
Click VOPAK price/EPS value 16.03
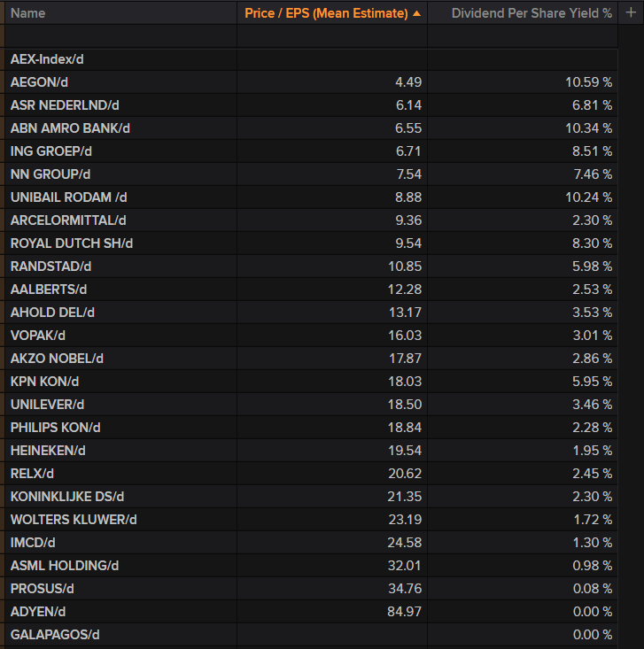(405, 336)
